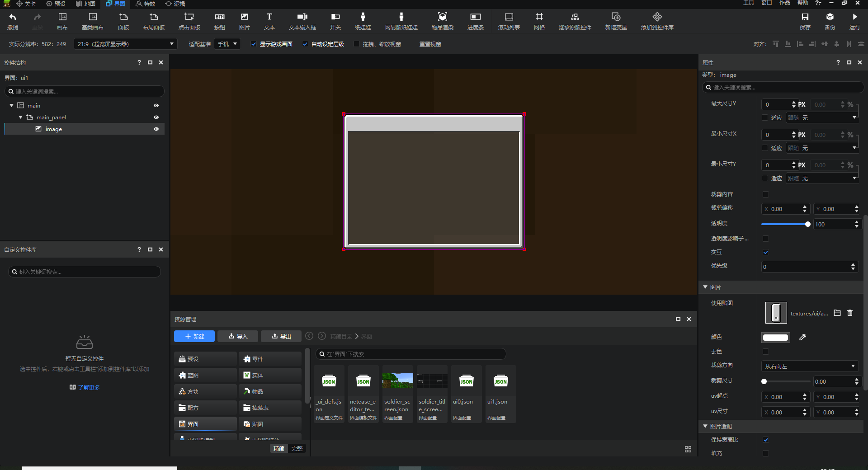Select the 按钮 (Button) control icon

click(x=220, y=17)
